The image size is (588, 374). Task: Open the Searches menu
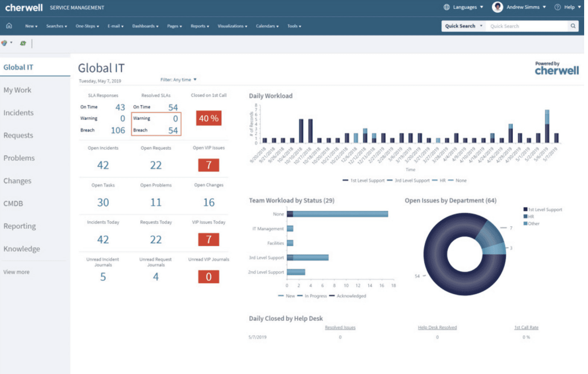pos(57,26)
